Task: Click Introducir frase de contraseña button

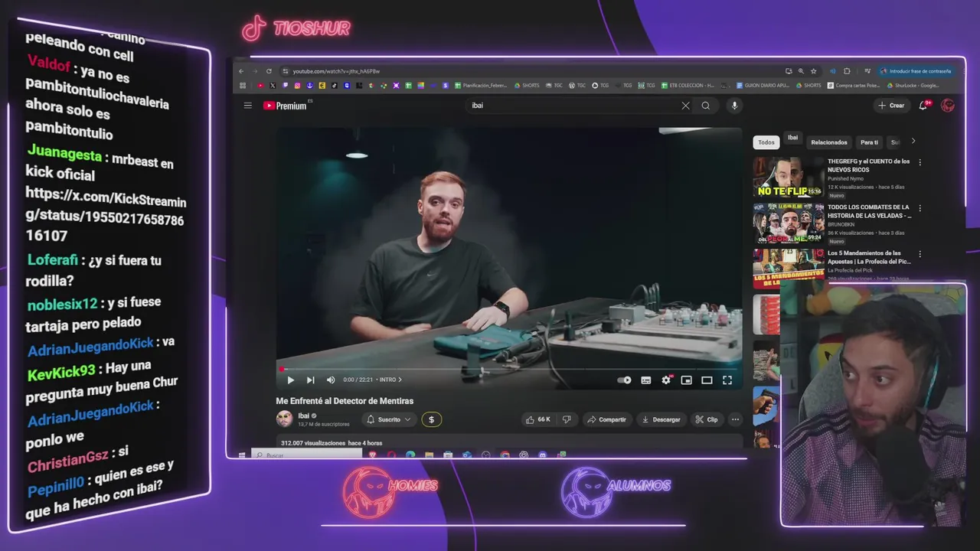Action: [916, 71]
